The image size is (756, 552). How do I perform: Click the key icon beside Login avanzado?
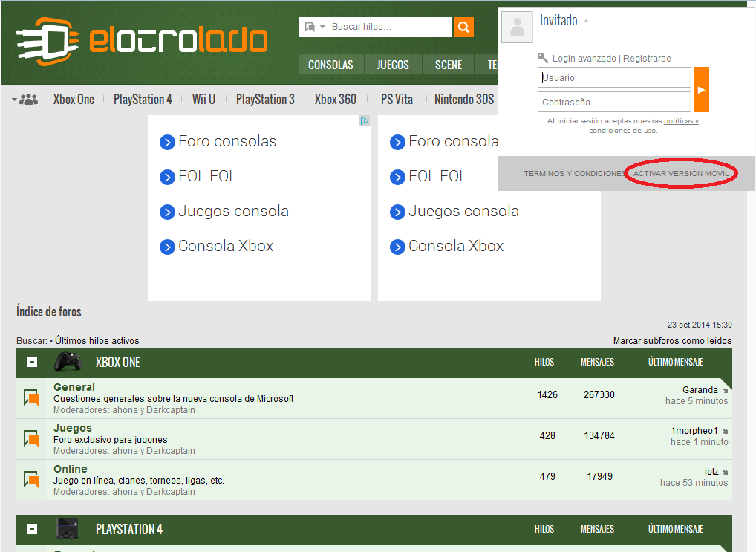pos(543,58)
